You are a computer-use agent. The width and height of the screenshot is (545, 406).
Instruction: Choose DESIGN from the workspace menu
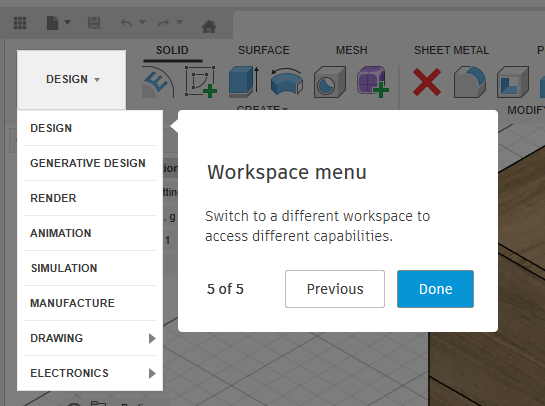(90, 128)
